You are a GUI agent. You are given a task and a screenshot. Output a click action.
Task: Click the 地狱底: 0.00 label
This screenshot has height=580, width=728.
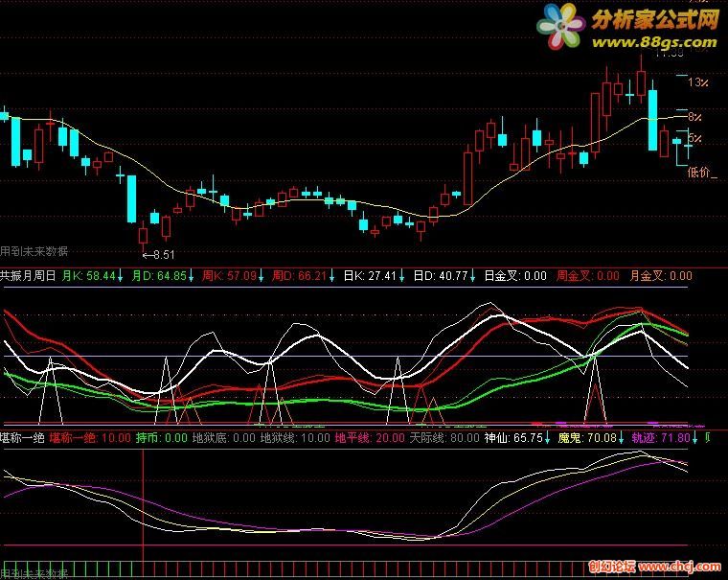click(224, 438)
